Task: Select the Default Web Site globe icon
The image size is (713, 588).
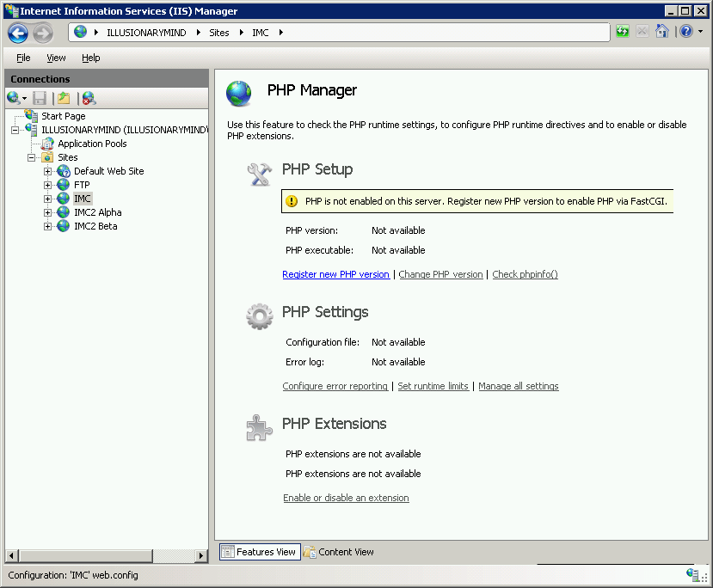Action: pos(63,171)
